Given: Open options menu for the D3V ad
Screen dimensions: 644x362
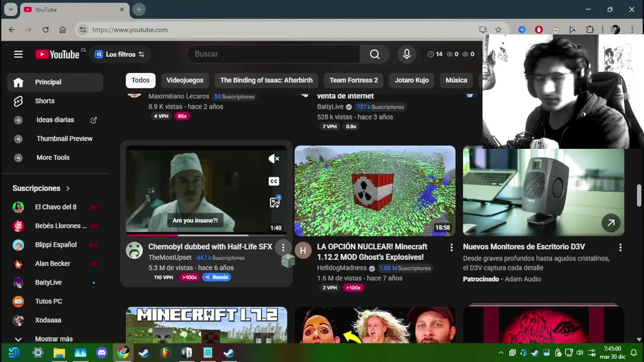Looking at the screenshot, I should (x=620, y=247).
